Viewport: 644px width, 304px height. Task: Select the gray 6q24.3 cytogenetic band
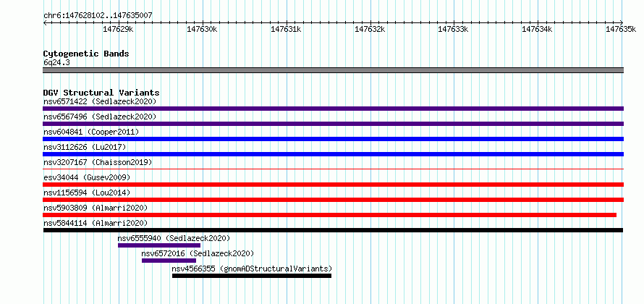[333, 70]
